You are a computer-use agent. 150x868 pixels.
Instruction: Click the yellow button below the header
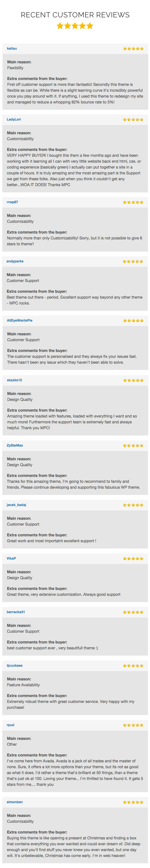(x=75, y=26)
